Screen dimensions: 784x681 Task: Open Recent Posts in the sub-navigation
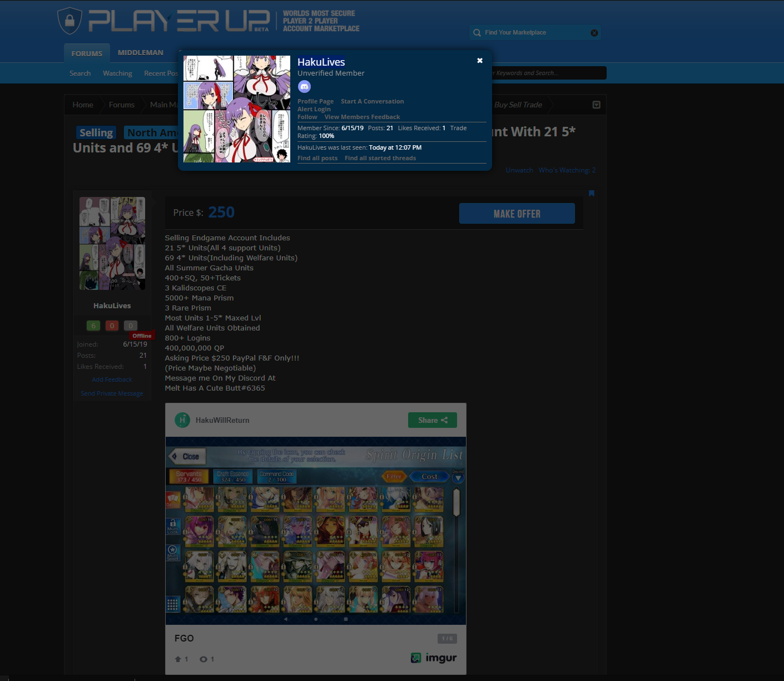pyautogui.click(x=161, y=73)
